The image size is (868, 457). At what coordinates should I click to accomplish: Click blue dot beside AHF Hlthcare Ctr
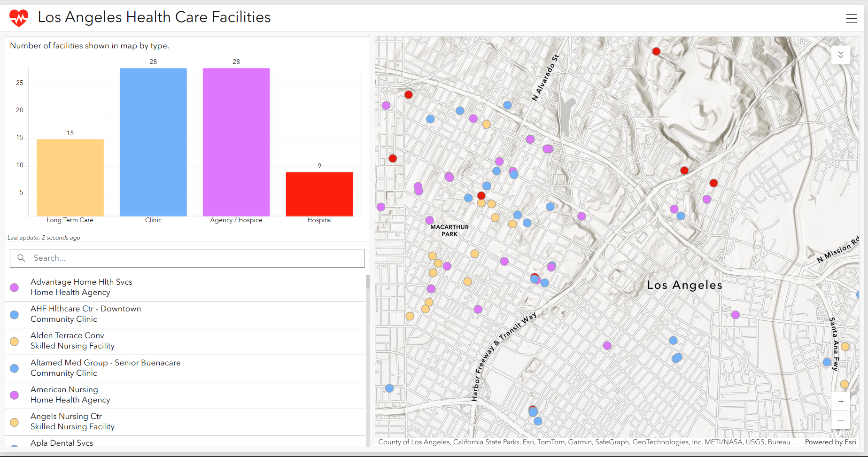[x=15, y=315]
